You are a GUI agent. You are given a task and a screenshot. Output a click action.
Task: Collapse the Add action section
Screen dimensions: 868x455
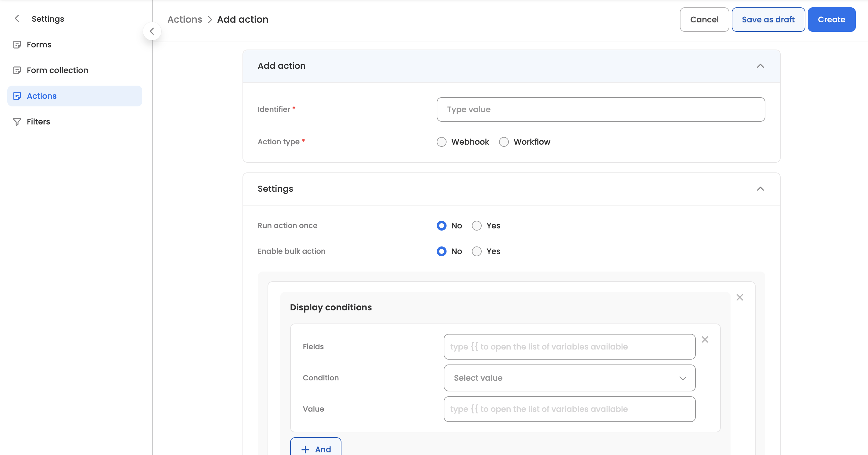(x=760, y=66)
